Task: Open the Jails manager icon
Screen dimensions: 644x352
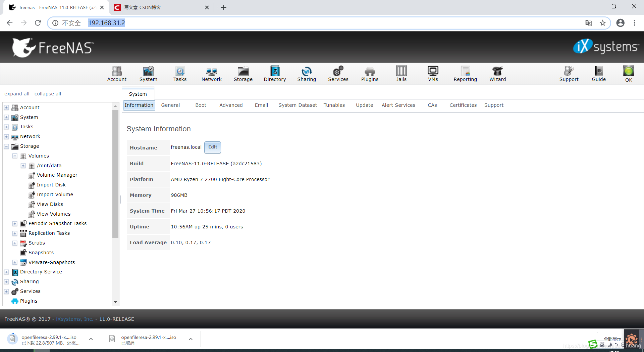Action: point(401,74)
